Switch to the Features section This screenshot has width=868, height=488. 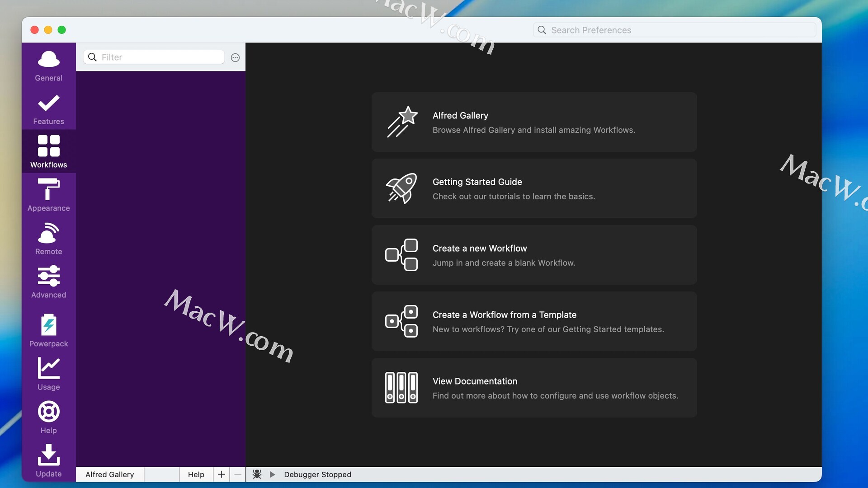(48, 109)
